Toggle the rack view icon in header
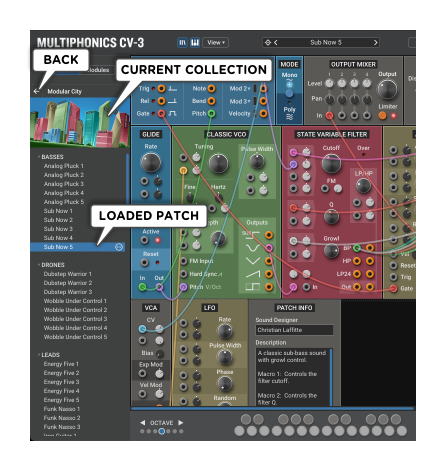Image resolution: width=446 pixels, height=471 pixels. [x=182, y=42]
